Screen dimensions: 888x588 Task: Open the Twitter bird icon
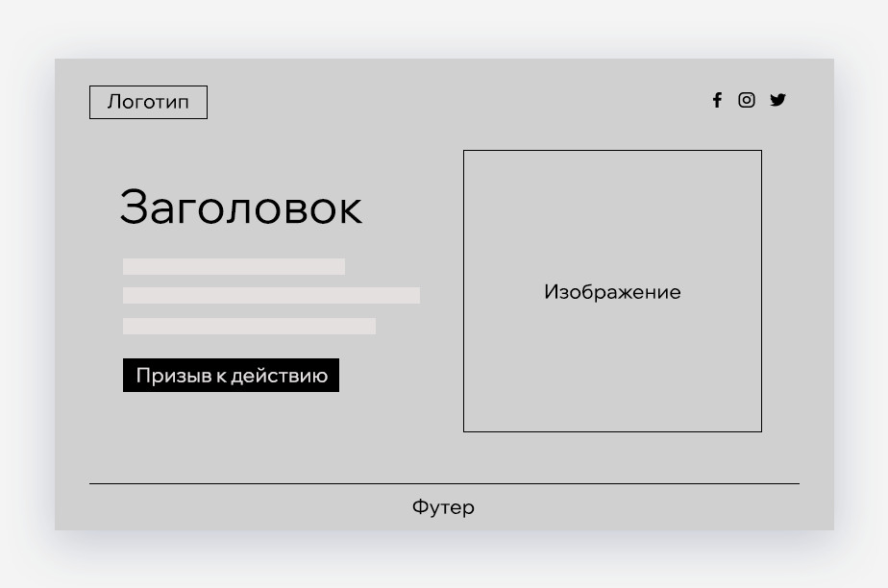pyautogui.click(x=778, y=100)
